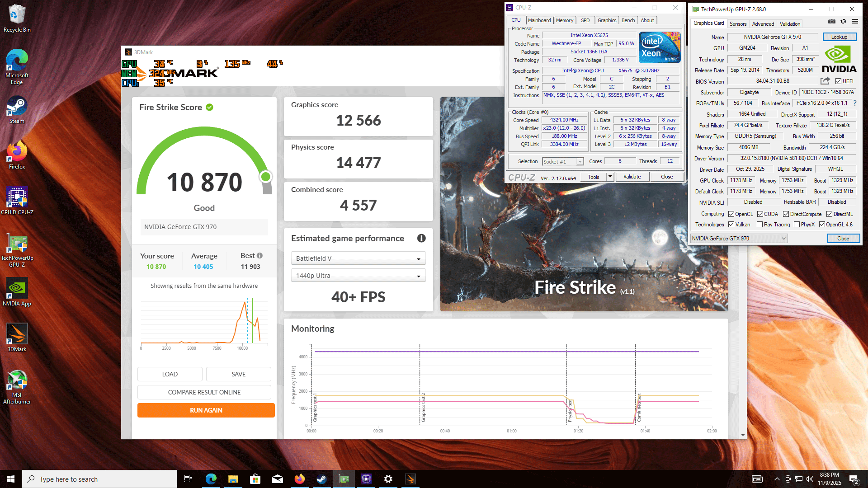Toggle the PhysX checkbox

797,225
